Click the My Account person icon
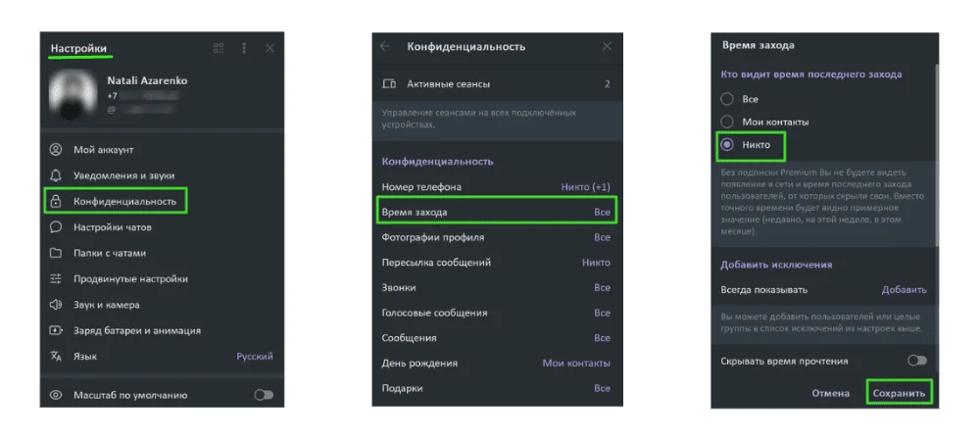980x440 pixels. [x=56, y=150]
